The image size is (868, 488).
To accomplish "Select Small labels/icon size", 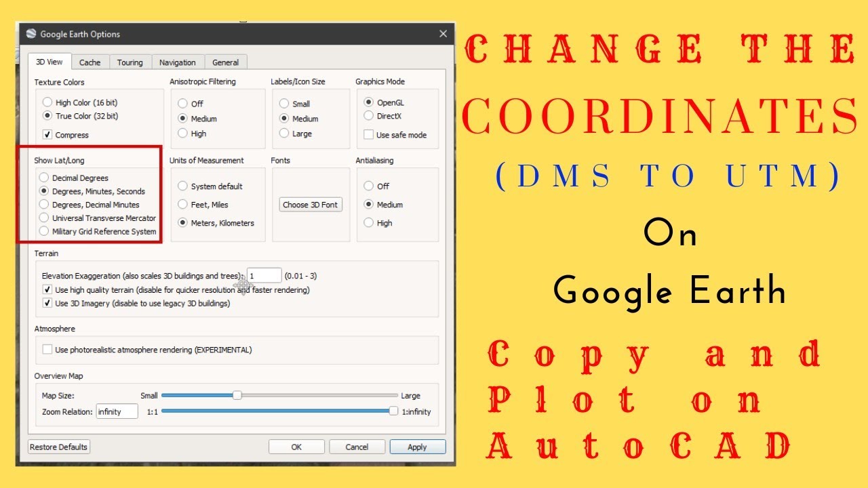I will coord(284,104).
